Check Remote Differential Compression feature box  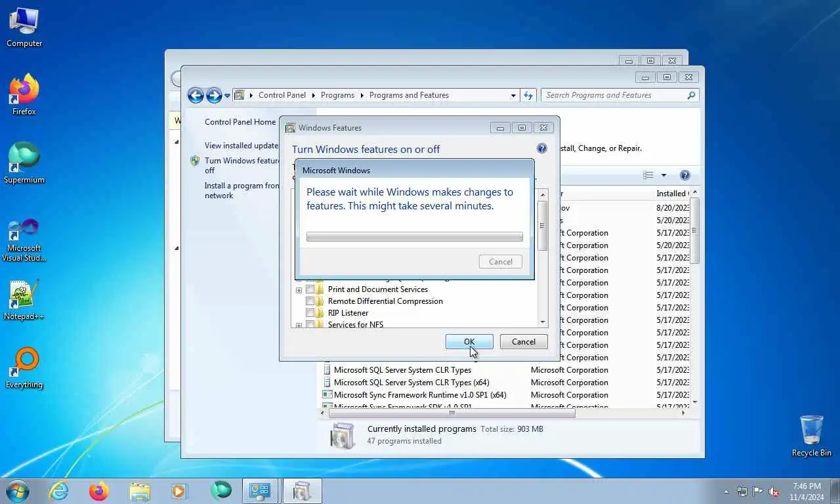point(310,301)
